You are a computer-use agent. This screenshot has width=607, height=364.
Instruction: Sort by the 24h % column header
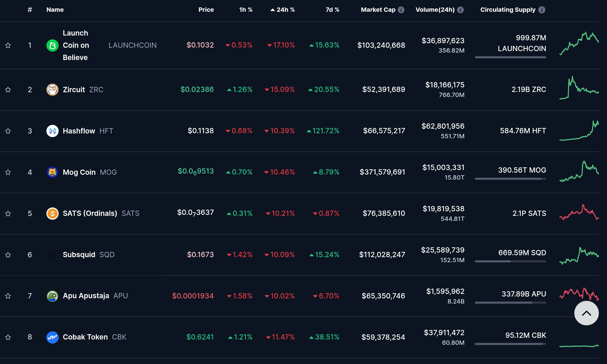(x=285, y=10)
